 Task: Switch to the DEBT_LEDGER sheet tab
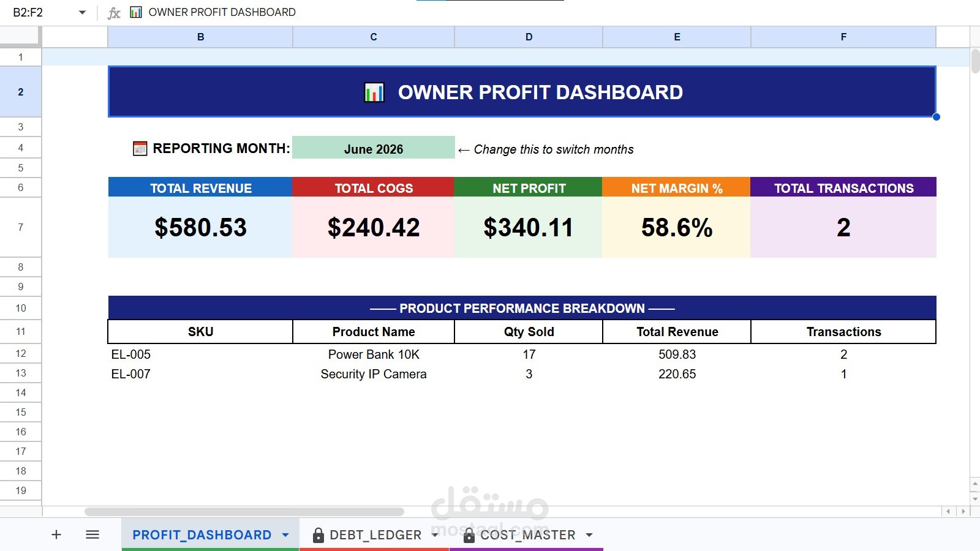click(375, 535)
